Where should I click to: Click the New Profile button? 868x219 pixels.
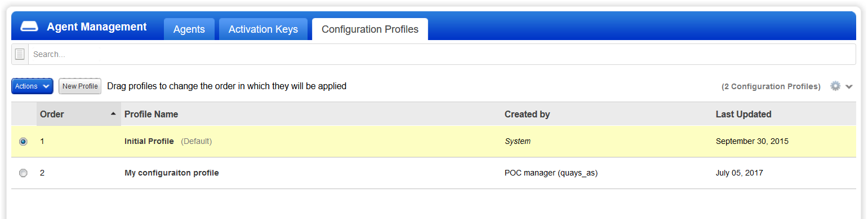click(80, 86)
